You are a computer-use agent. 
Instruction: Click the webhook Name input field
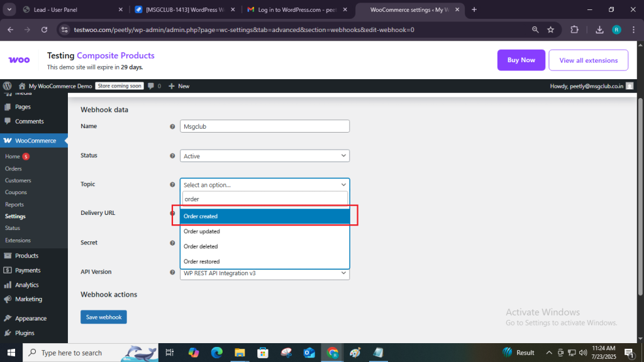tap(265, 126)
